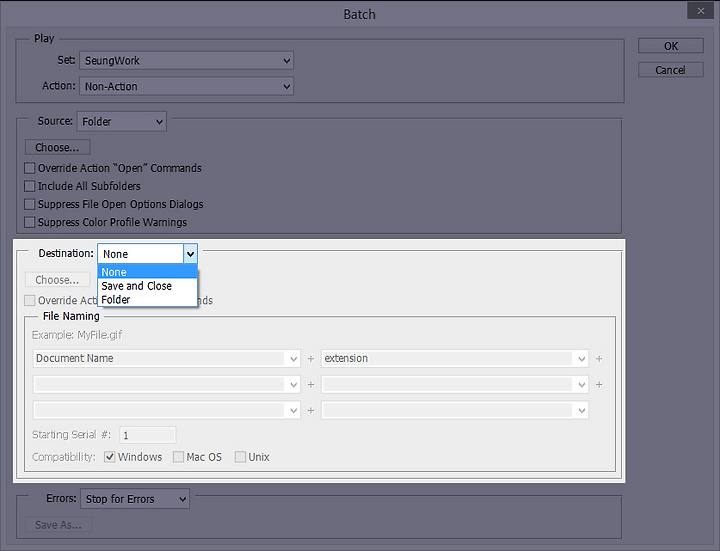Viewport: 720px width, 551px height.
Task: Open the Document Name naming dropdown
Action: point(167,359)
